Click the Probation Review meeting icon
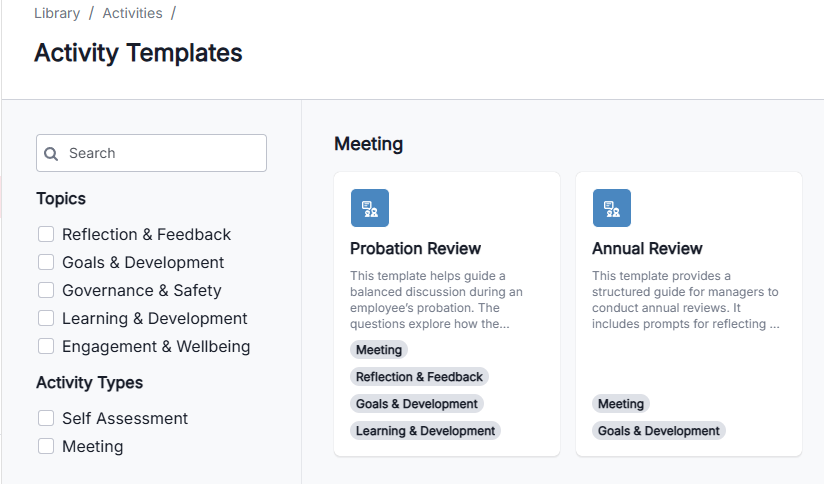Image resolution: width=824 pixels, height=484 pixels. click(370, 208)
